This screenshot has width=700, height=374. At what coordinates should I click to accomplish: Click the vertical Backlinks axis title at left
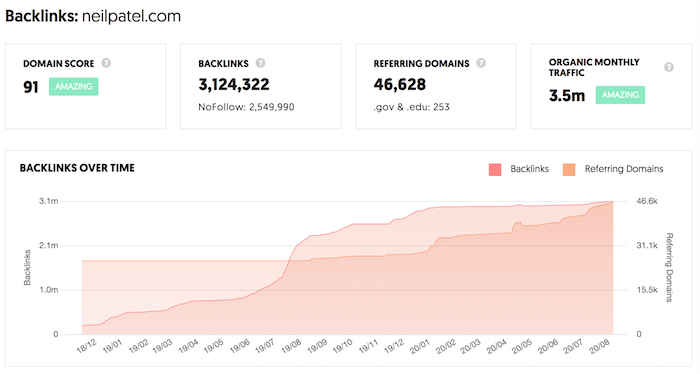27,267
